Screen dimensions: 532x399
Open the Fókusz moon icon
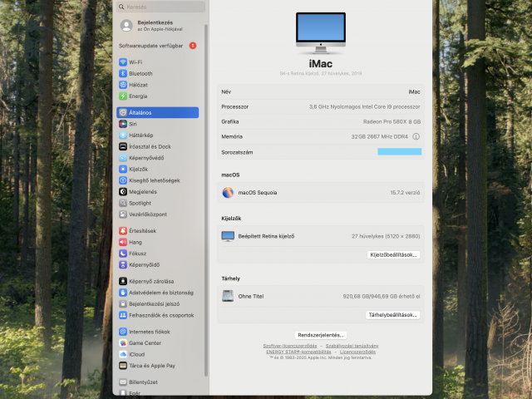pyautogui.click(x=123, y=254)
